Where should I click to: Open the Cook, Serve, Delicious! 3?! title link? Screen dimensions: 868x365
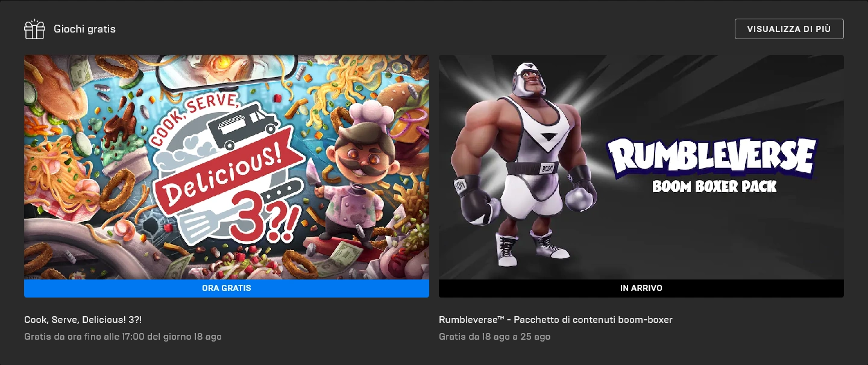pos(83,319)
